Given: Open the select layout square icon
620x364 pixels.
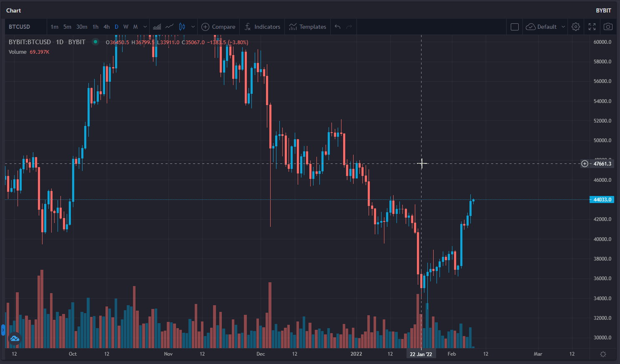Looking at the screenshot, I should click(x=515, y=27).
